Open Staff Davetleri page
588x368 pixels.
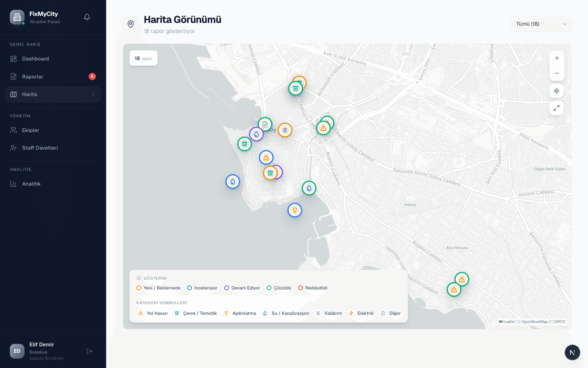53,148
